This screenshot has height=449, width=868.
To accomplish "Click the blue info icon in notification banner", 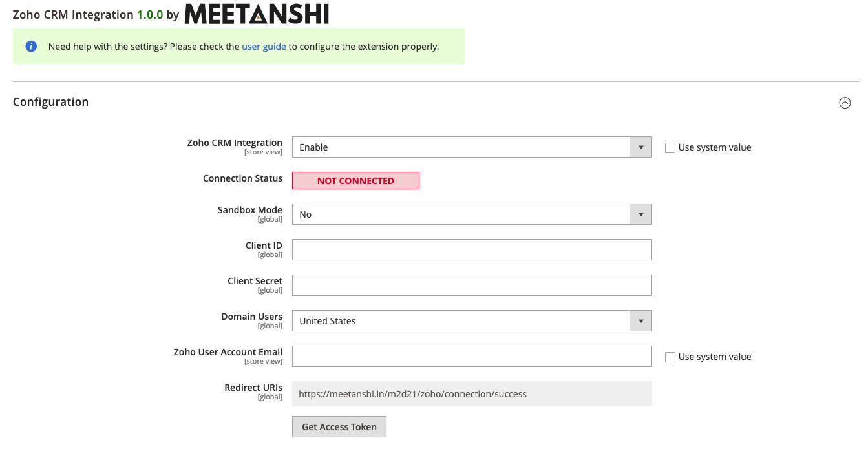I will point(31,46).
